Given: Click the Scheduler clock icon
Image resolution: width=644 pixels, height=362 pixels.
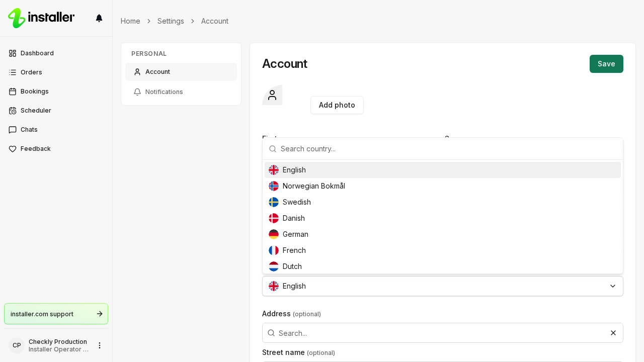Looking at the screenshot, I should click(x=13, y=111).
